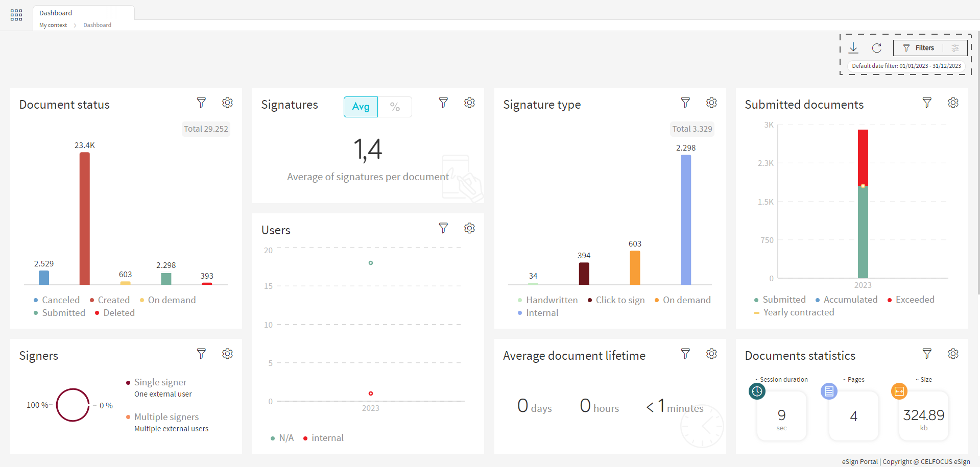Open the Filters button
This screenshot has height=467, width=980.
coord(919,48)
